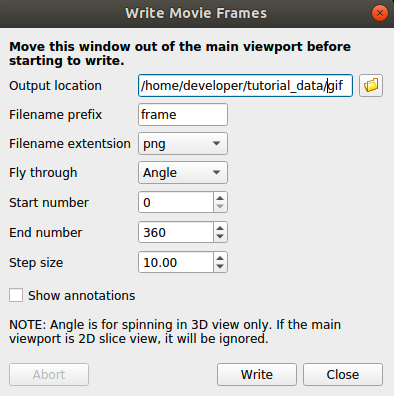
Task: Expand the Fly through Angle dropdown
Action: 183,173
